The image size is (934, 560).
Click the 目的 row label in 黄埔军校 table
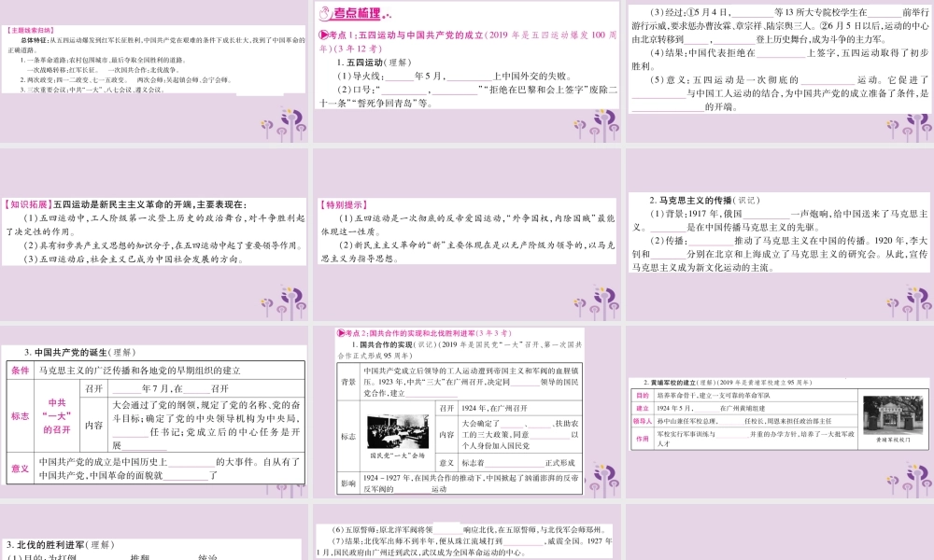pos(643,395)
